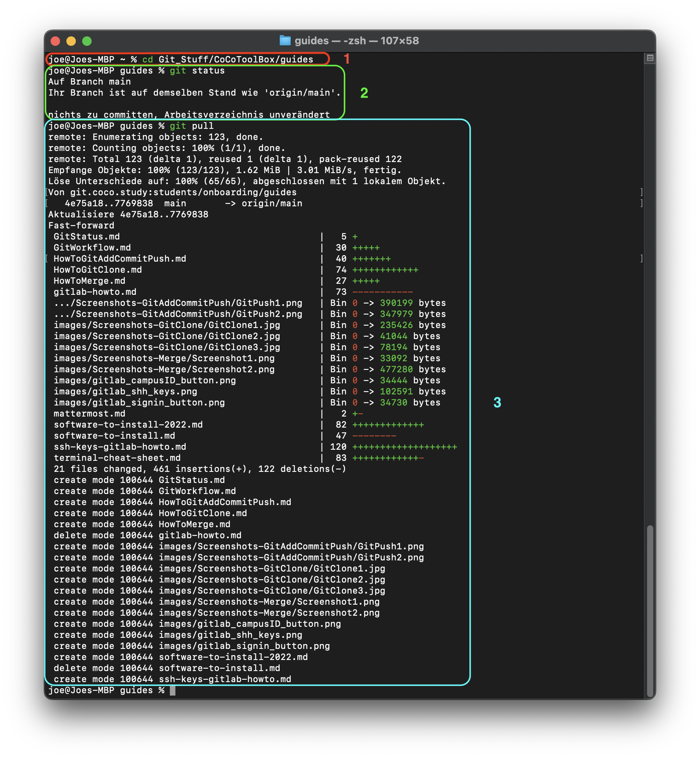
Task: Click 'create mode 100644 images/gitlab_shh_keys.png'
Action: (178, 635)
